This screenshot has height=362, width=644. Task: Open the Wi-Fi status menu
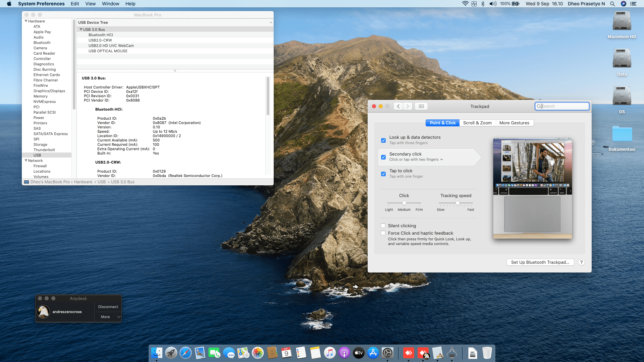point(465,4)
